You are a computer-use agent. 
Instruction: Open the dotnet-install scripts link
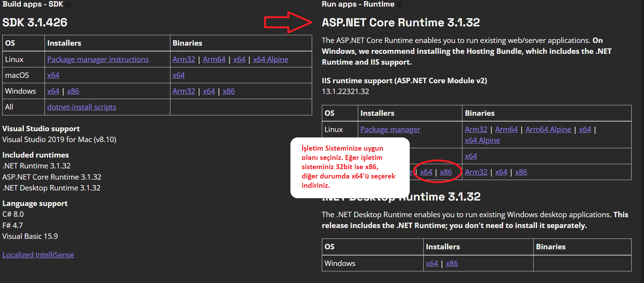pos(82,107)
